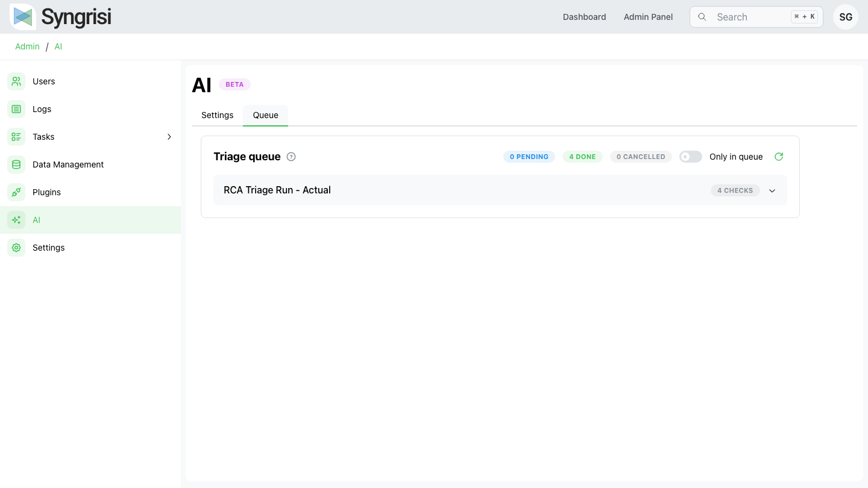Open the Plugins sidebar label
Screen dimensions: 868x488
coord(46,192)
